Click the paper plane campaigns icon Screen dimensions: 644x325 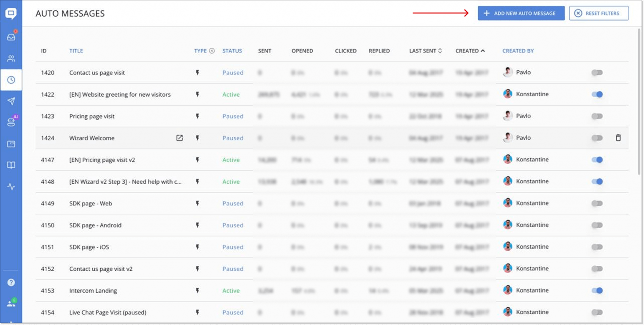11,101
